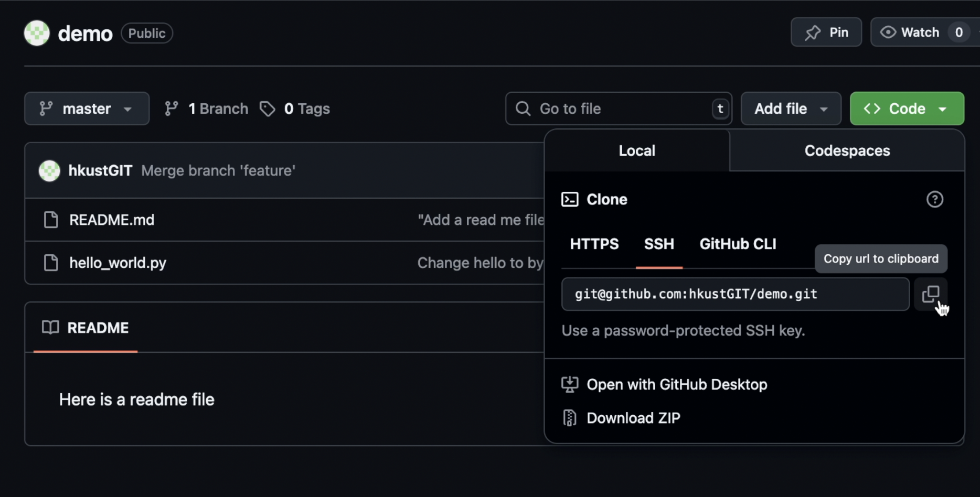Pin this repository
This screenshot has width=980, height=497.
(826, 32)
